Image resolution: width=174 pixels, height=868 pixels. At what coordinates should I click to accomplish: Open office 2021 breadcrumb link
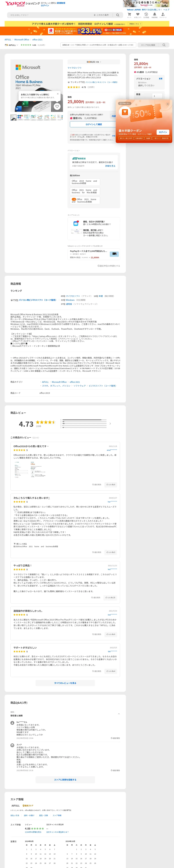(38, 40)
